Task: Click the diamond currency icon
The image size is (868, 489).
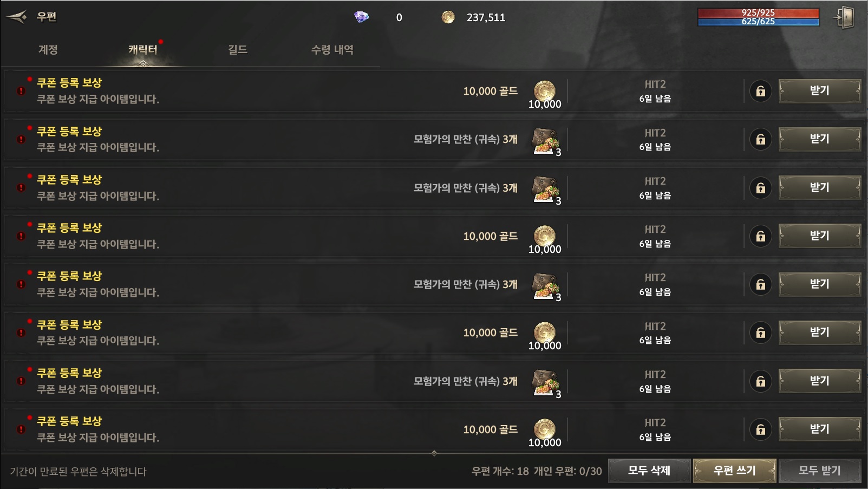Action: click(x=361, y=17)
